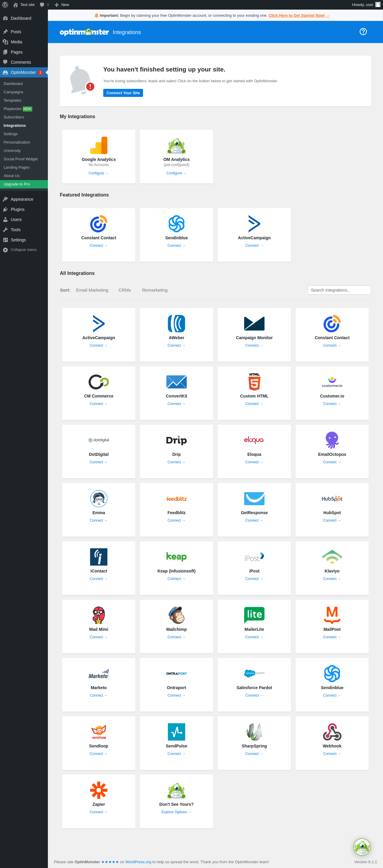Click the Get Started Now link
The image size is (383, 868).
pos(299,16)
